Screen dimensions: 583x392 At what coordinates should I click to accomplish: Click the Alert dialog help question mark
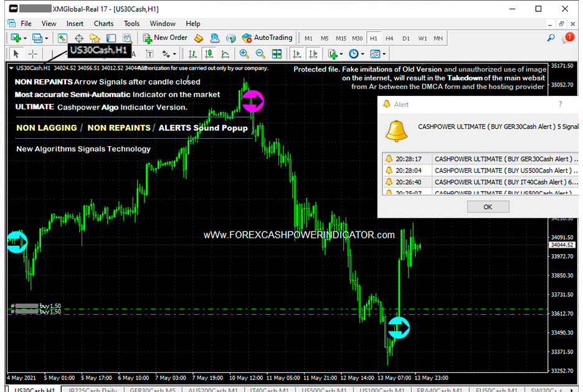(x=561, y=104)
